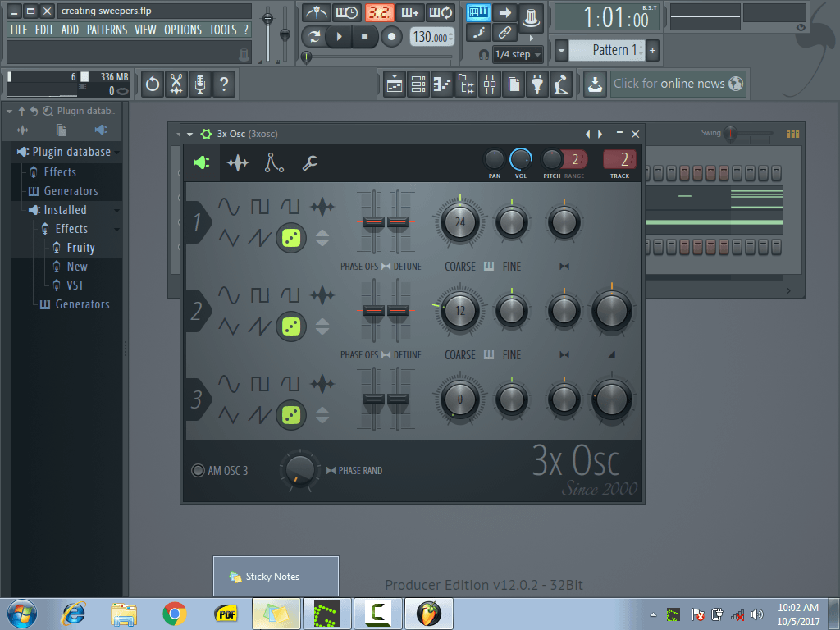Open the mixer icon
This screenshot has width=840, height=630.
[490, 84]
